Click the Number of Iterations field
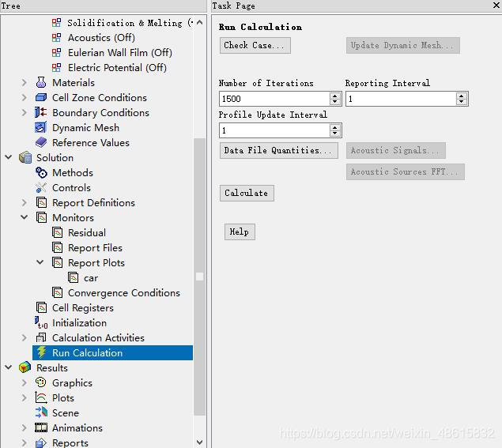 [x=274, y=99]
